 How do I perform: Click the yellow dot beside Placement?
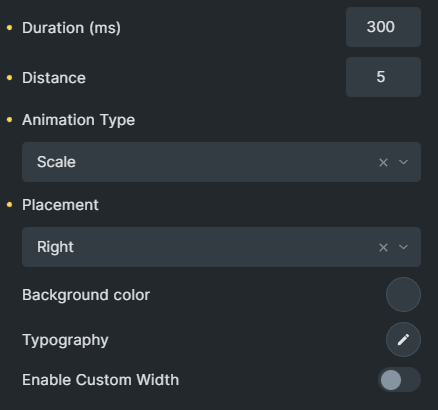[10, 205]
